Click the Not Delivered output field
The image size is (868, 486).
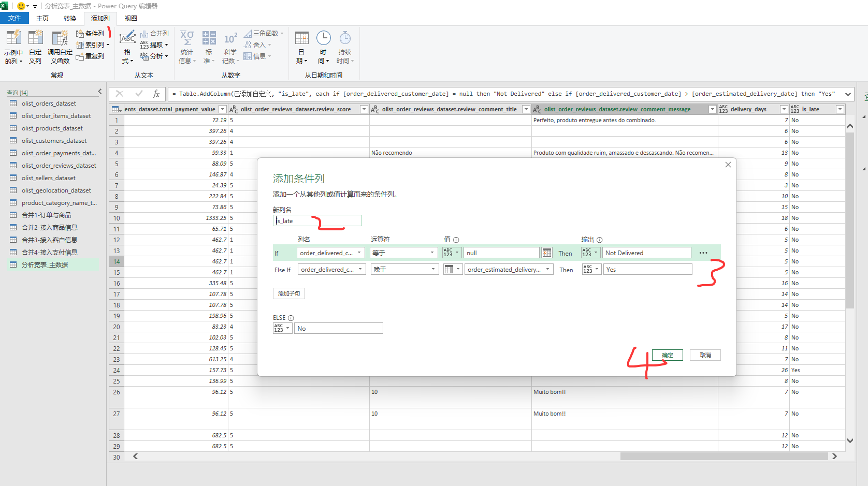tap(647, 253)
